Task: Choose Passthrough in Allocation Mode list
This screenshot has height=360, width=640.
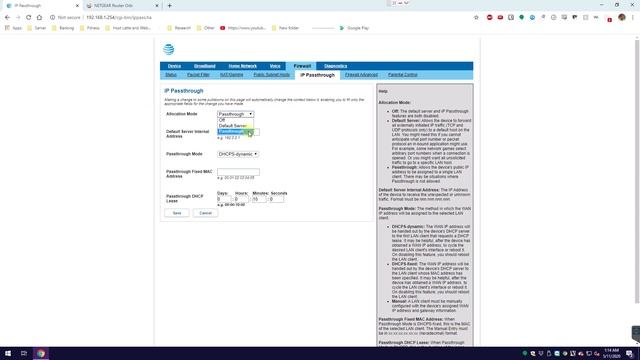Action: [236, 131]
